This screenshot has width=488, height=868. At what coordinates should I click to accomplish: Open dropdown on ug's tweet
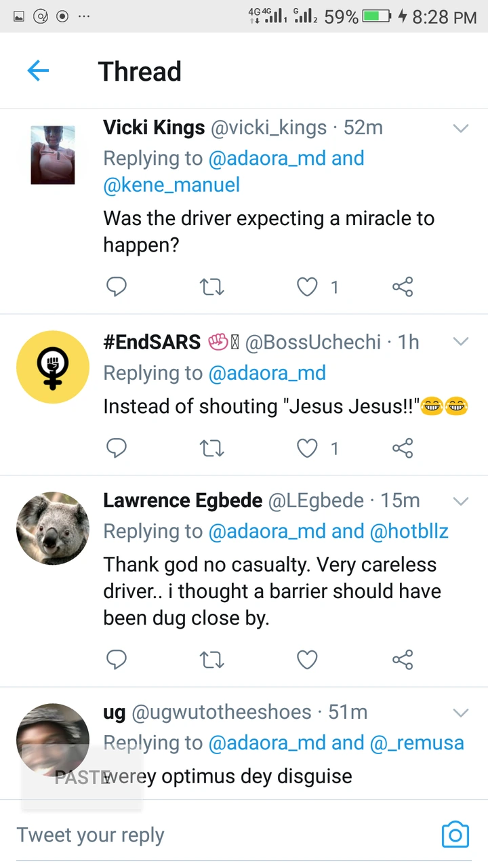tap(461, 713)
